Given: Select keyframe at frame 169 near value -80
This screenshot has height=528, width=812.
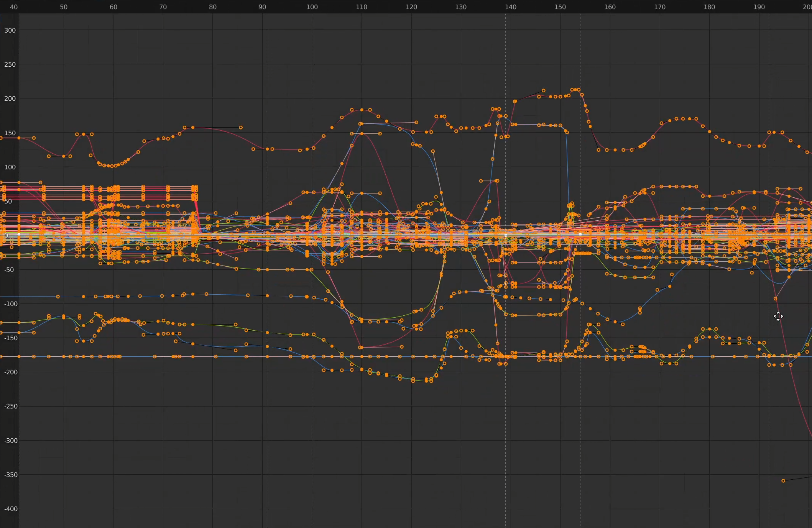Looking at the screenshot, I should click(657, 290).
